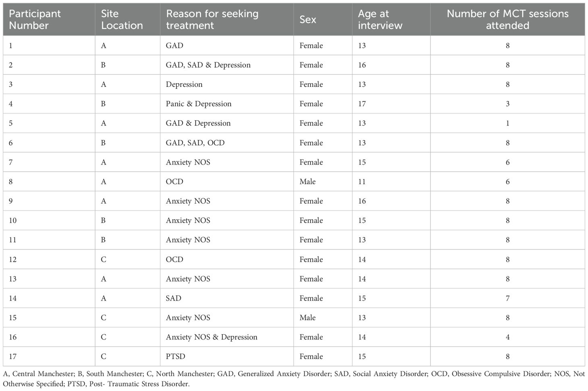Click the abbreviations footnote below the table
Image resolution: width=588 pixels, height=391 pixels.
tap(294, 379)
